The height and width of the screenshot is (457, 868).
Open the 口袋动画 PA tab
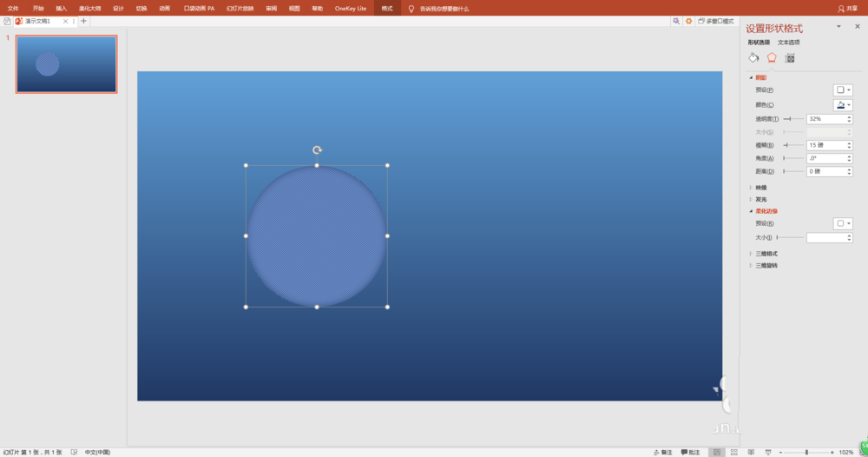coord(200,9)
